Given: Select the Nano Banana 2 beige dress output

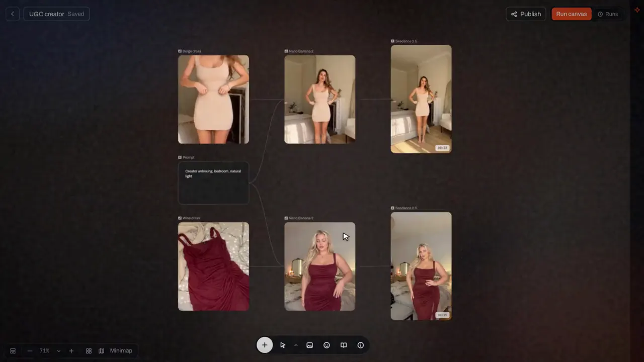Looking at the screenshot, I should [x=320, y=100].
